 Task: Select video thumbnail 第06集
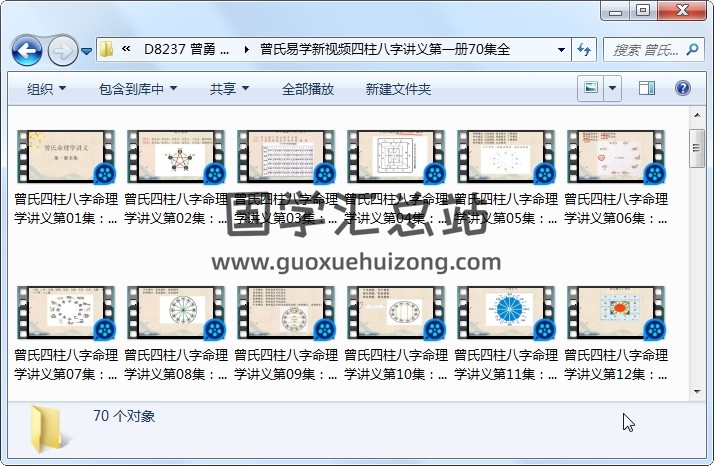(x=616, y=156)
